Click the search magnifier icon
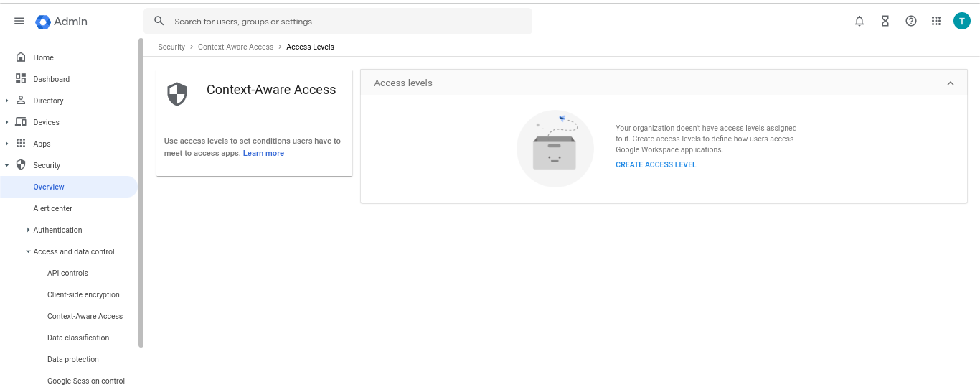This screenshot has width=980, height=390. pos(159,22)
